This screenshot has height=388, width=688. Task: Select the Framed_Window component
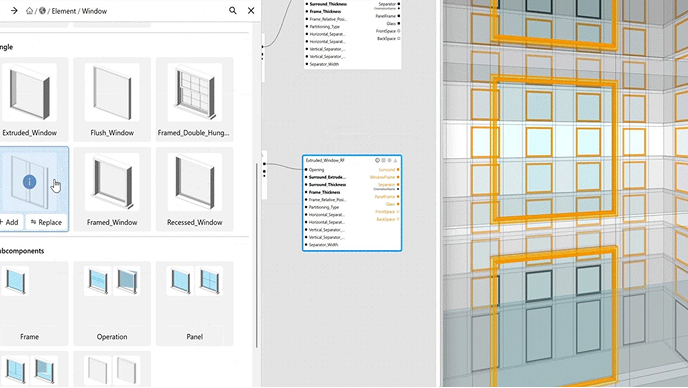click(x=112, y=189)
